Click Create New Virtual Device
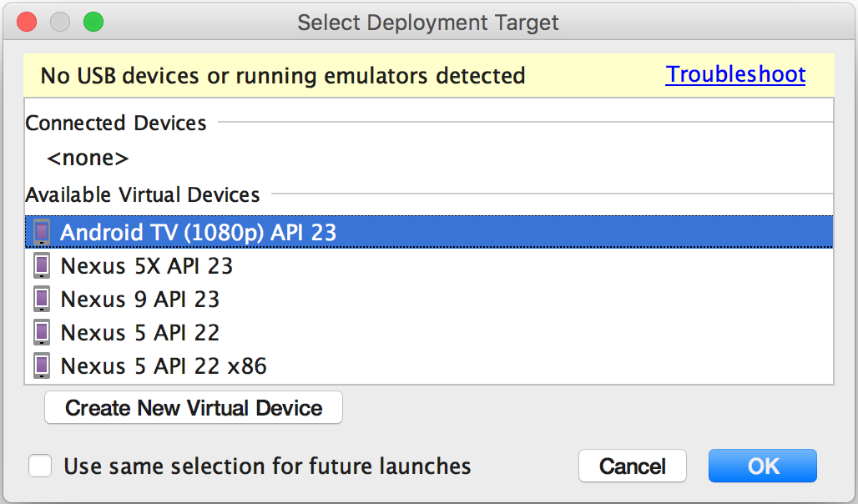The width and height of the screenshot is (858, 504). (x=193, y=407)
